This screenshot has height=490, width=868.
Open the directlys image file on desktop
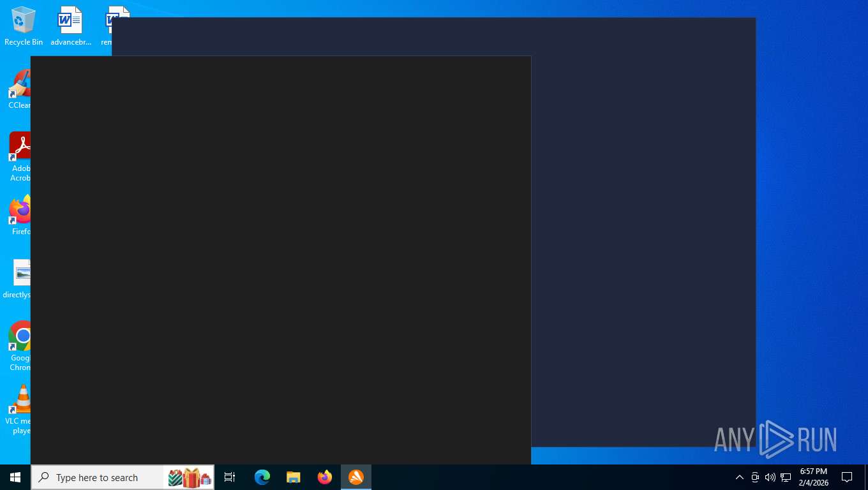17,279
